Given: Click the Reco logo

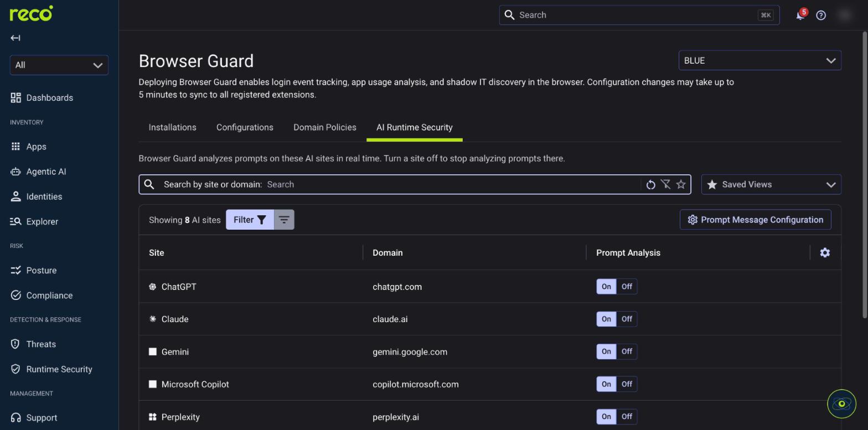Looking at the screenshot, I should tap(31, 14).
